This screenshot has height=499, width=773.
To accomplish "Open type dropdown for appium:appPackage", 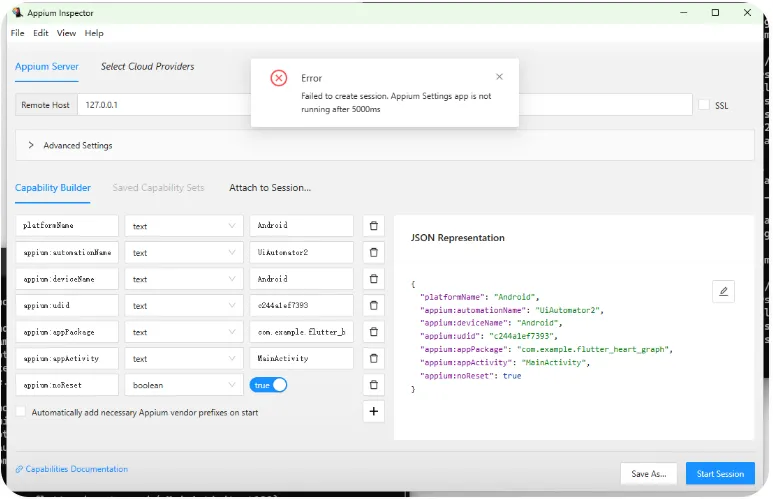I will click(x=183, y=332).
